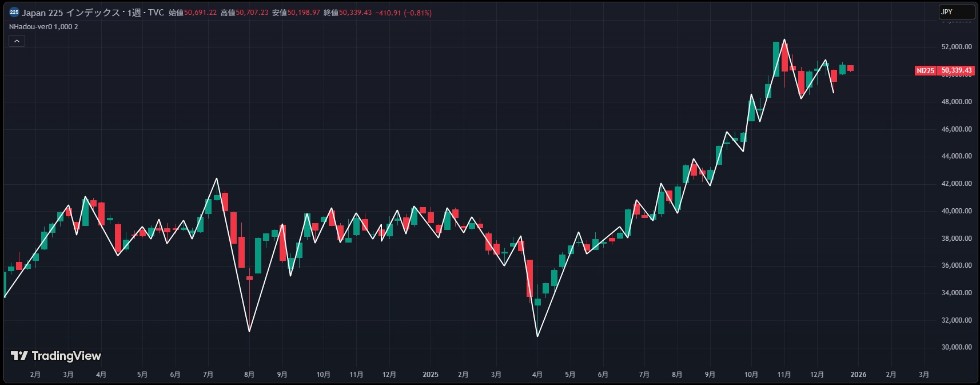980x385 pixels.
Task: Open the TradingView logo link
Action: point(56,356)
